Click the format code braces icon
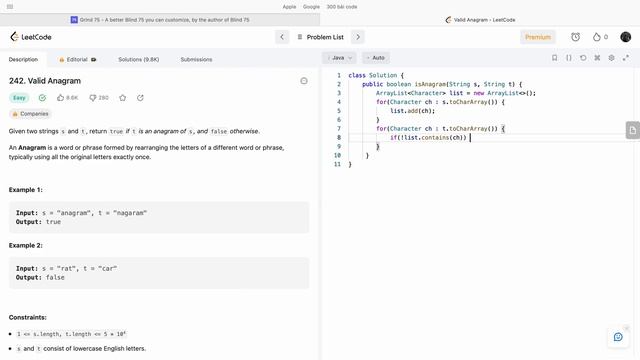 (569, 58)
